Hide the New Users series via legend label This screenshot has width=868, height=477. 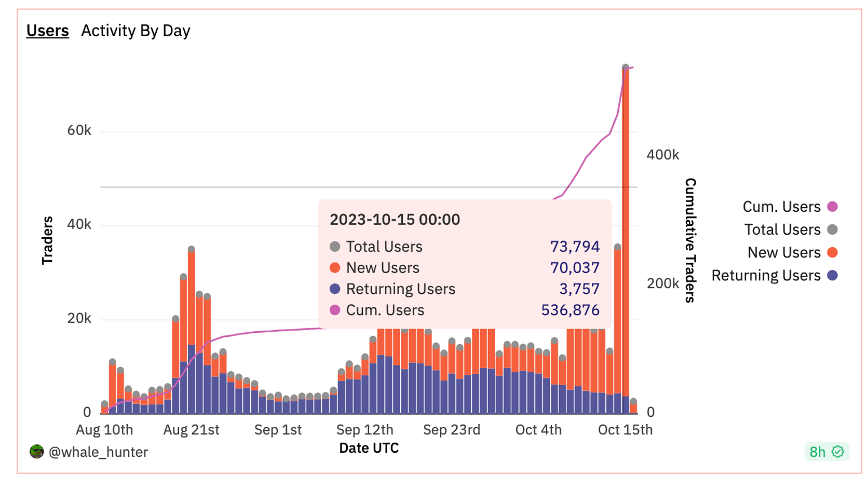tap(783, 253)
